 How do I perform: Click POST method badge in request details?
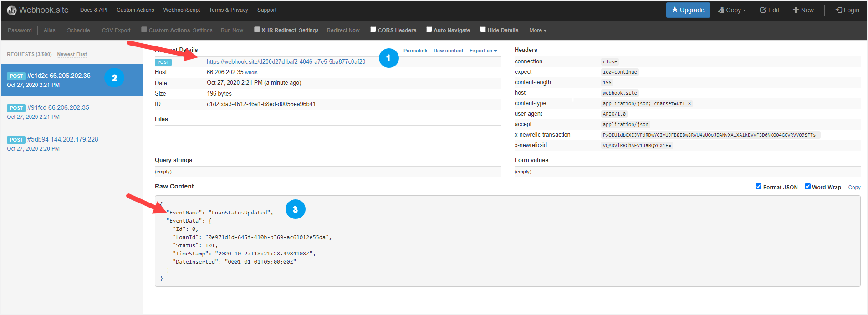click(x=163, y=62)
